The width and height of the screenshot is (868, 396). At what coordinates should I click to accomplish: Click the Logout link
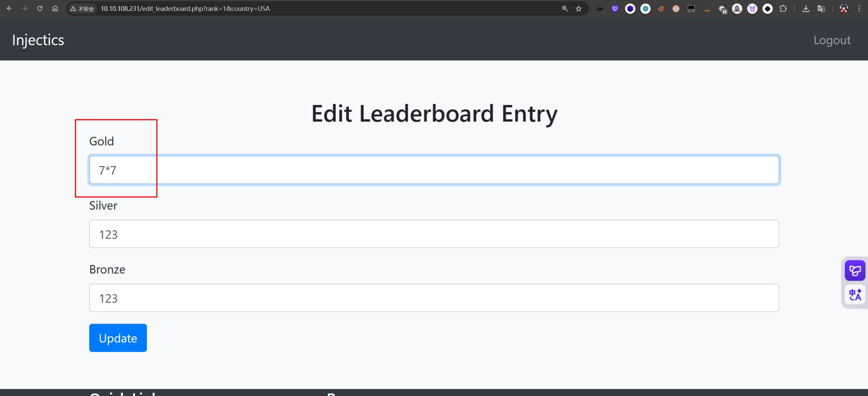(x=832, y=40)
